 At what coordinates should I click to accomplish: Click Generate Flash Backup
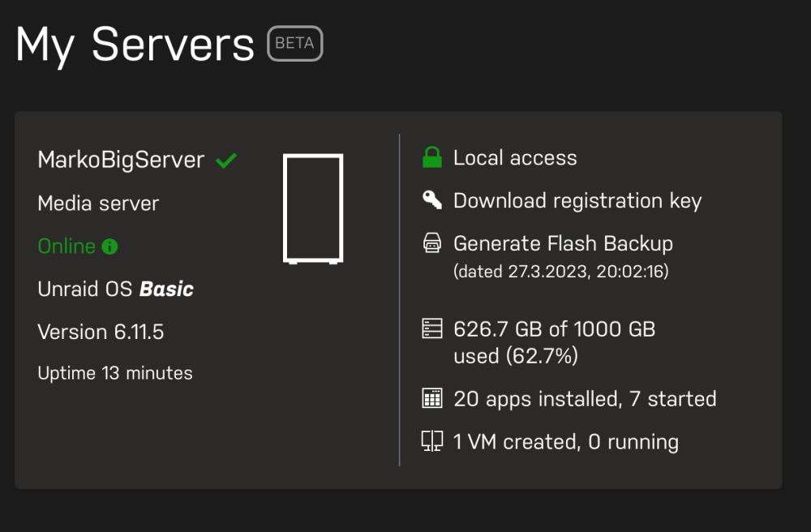563,243
